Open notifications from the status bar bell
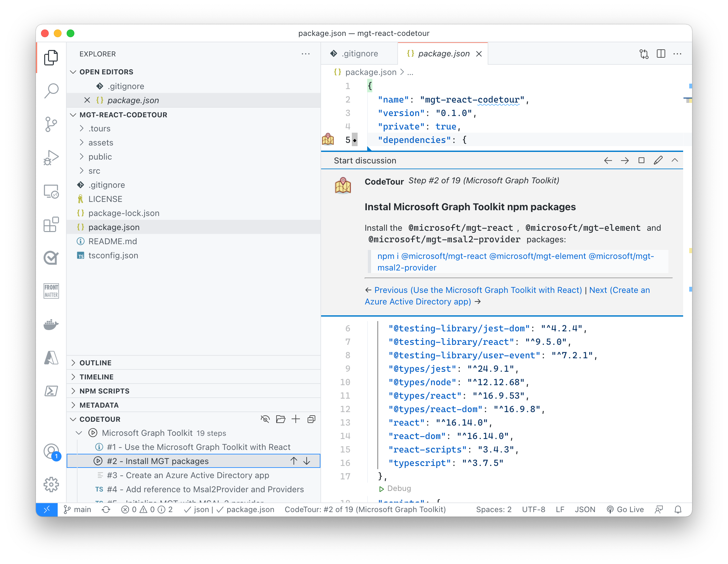 pyautogui.click(x=678, y=509)
